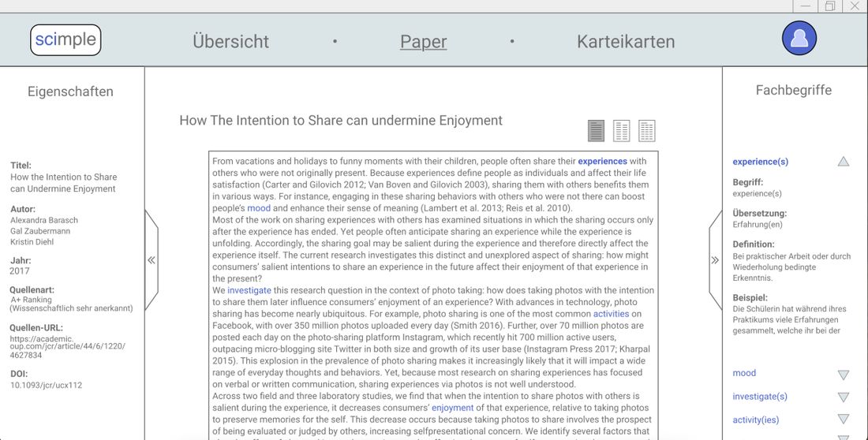Click the Titel value in Eigenschaften
Screen dimensions: 868x440
[63, 183]
